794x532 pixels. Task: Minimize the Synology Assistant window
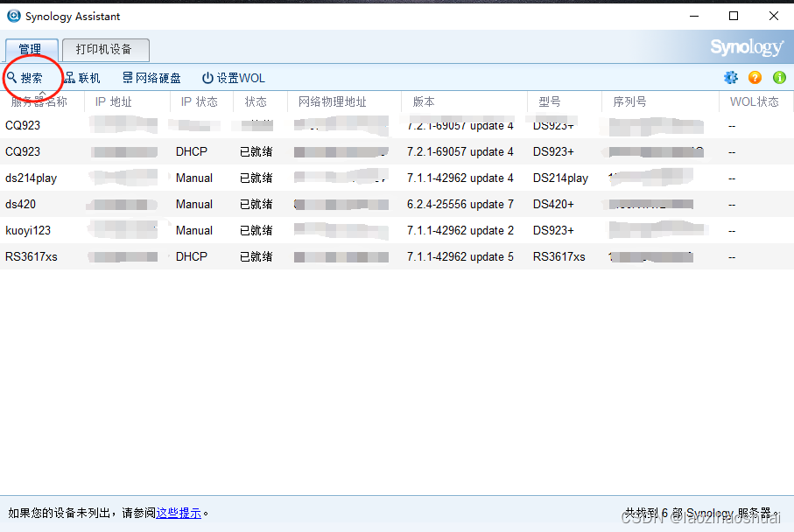(694, 17)
